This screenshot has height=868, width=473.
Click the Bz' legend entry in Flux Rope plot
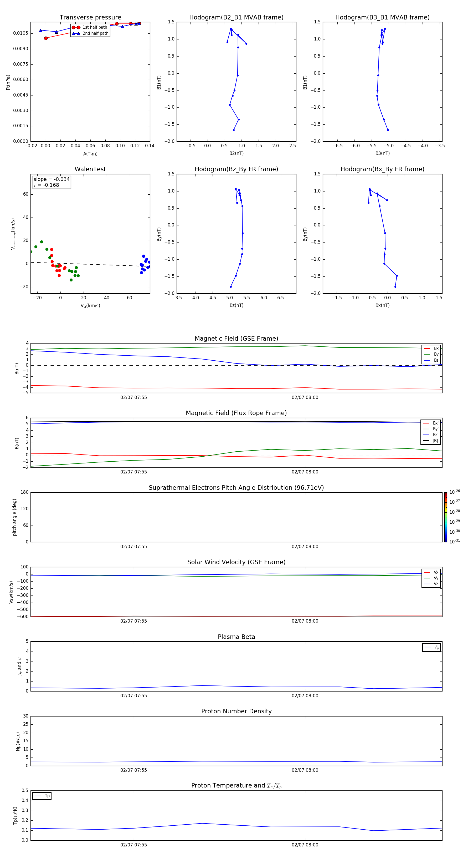(x=431, y=435)
